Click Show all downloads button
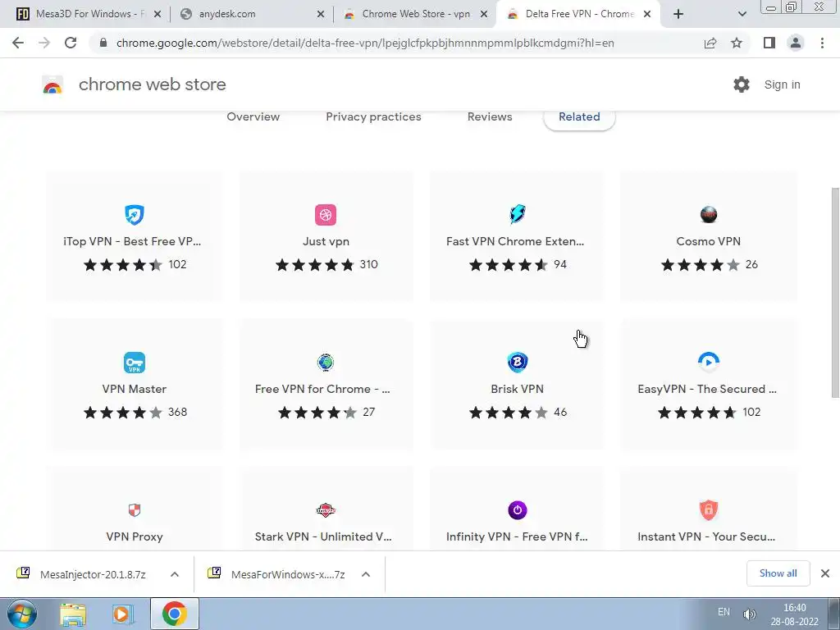Image resolution: width=840 pixels, height=630 pixels. (x=778, y=573)
